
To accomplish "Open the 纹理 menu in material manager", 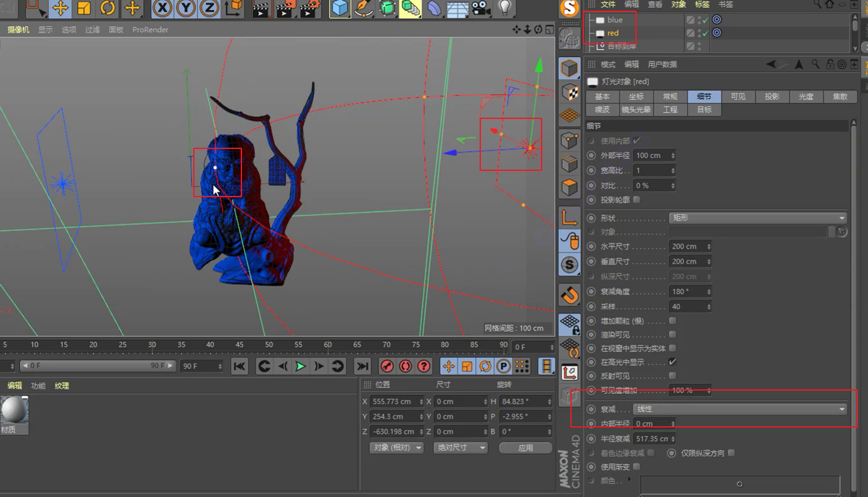I will [x=62, y=386].
